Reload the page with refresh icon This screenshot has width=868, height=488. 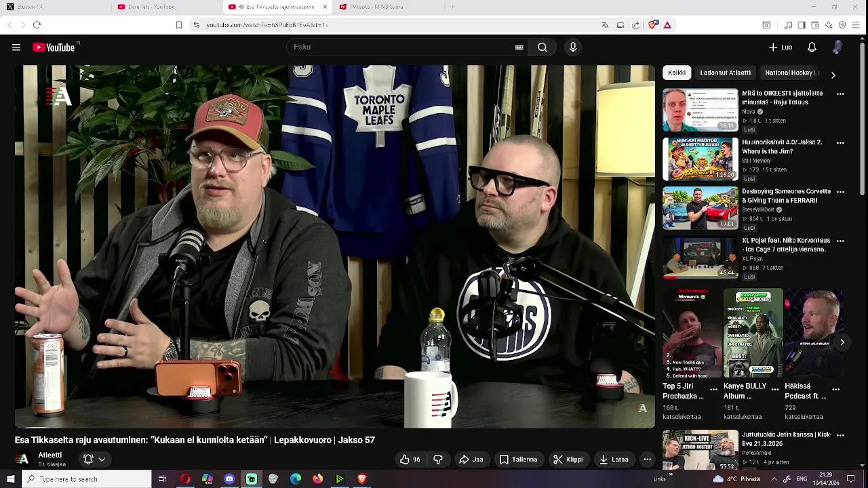pos(37,25)
